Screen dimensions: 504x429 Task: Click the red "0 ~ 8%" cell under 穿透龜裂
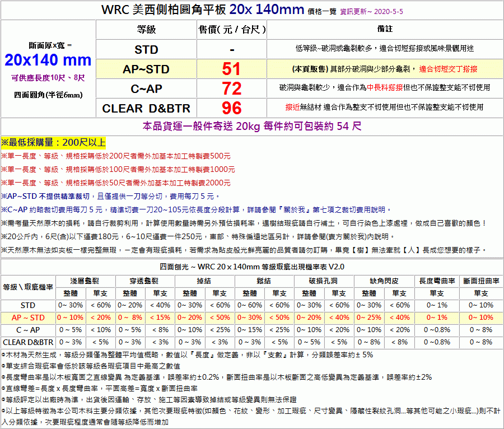(x=130, y=318)
